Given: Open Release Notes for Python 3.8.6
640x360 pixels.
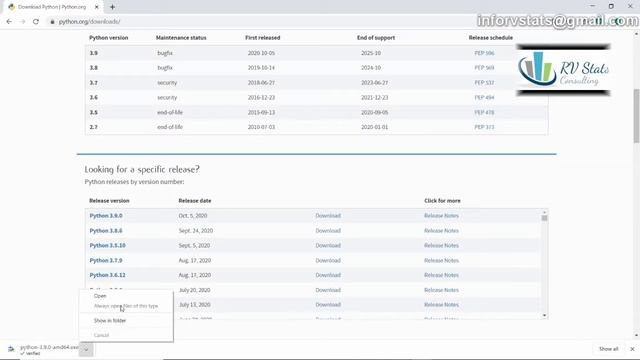Looking at the screenshot, I should (x=441, y=231).
